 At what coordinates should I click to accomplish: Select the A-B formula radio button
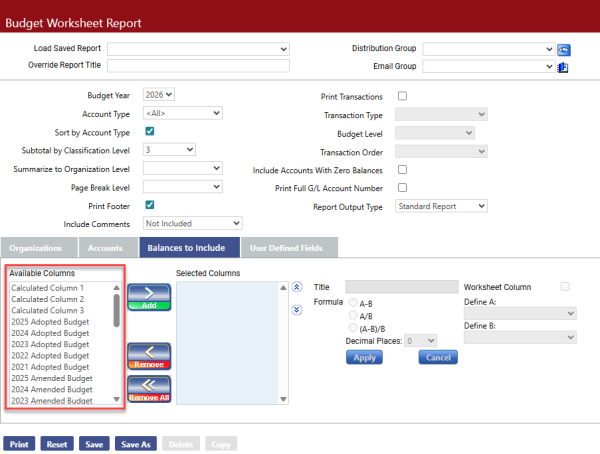pyautogui.click(x=352, y=300)
